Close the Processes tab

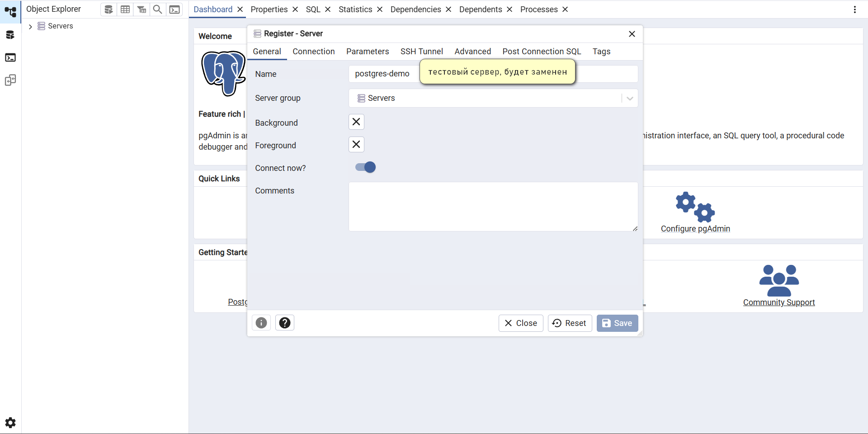[565, 9]
